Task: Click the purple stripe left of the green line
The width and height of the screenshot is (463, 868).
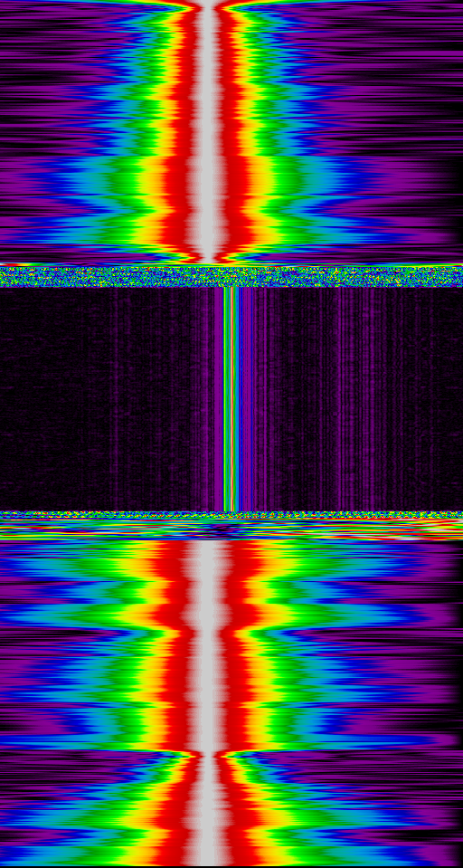Action: coord(220,398)
